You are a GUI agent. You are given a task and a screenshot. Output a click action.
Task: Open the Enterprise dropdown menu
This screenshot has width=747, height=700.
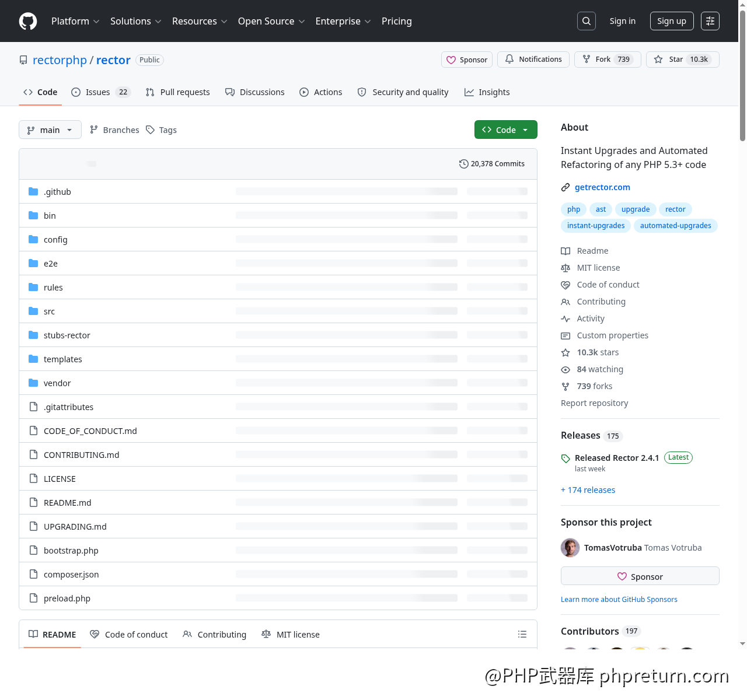(343, 21)
